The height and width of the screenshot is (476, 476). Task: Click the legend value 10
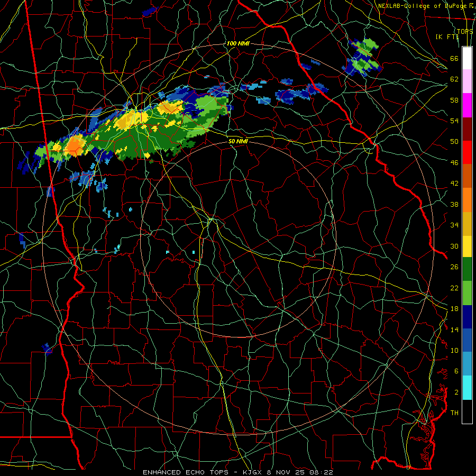[454, 350]
